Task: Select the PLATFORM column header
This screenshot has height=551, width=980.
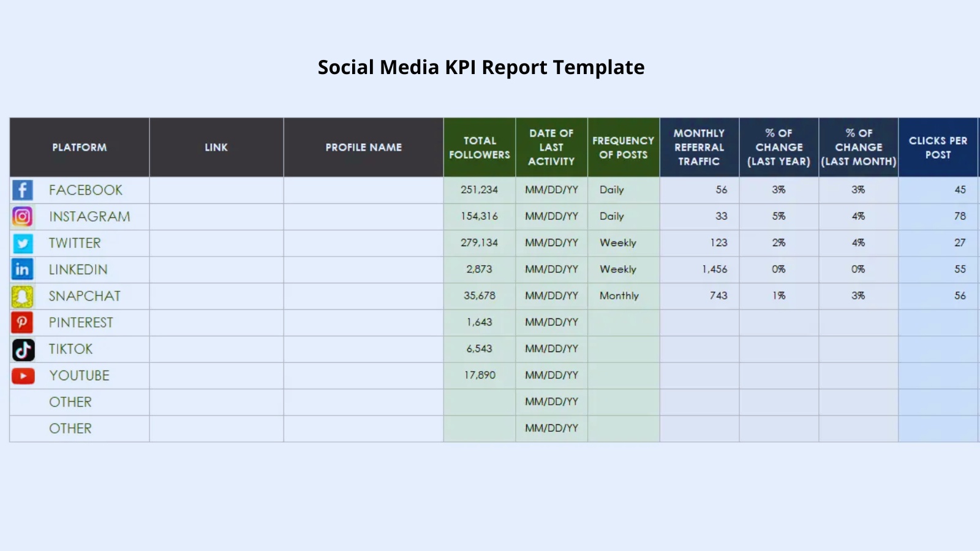Action: 80,148
